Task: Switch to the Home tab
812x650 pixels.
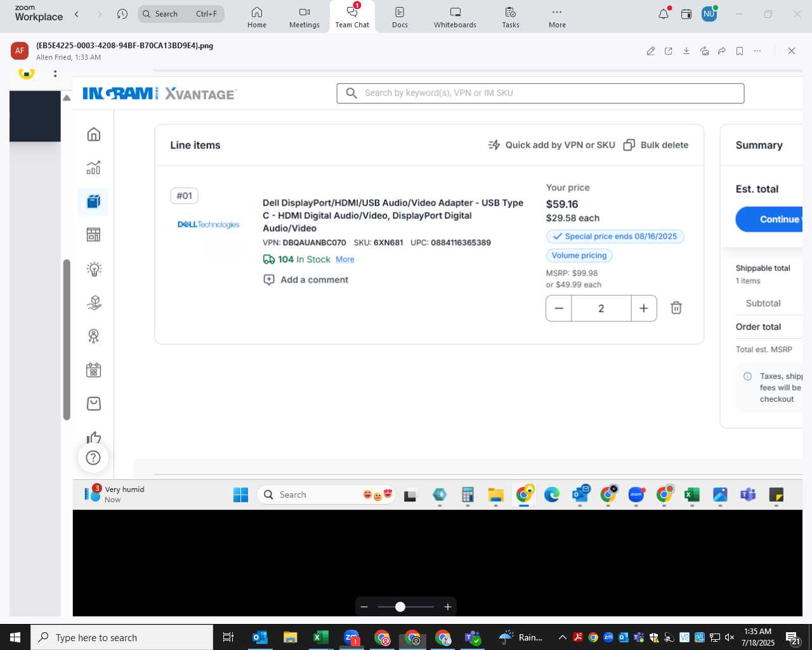Action: coord(257,17)
